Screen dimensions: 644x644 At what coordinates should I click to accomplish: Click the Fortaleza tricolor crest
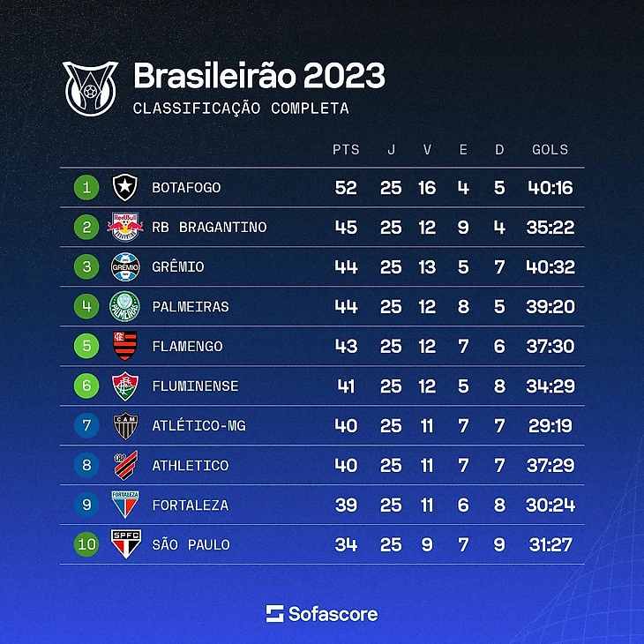tap(125, 505)
